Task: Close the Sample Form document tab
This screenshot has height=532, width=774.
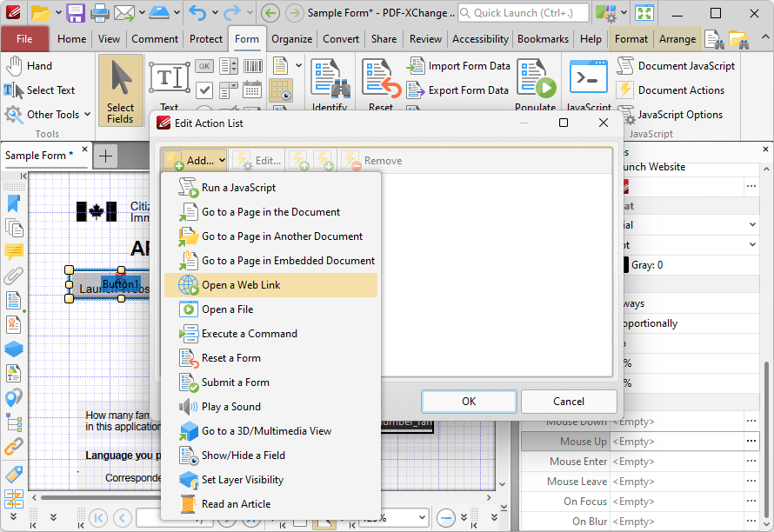Action: [x=85, y=149]
